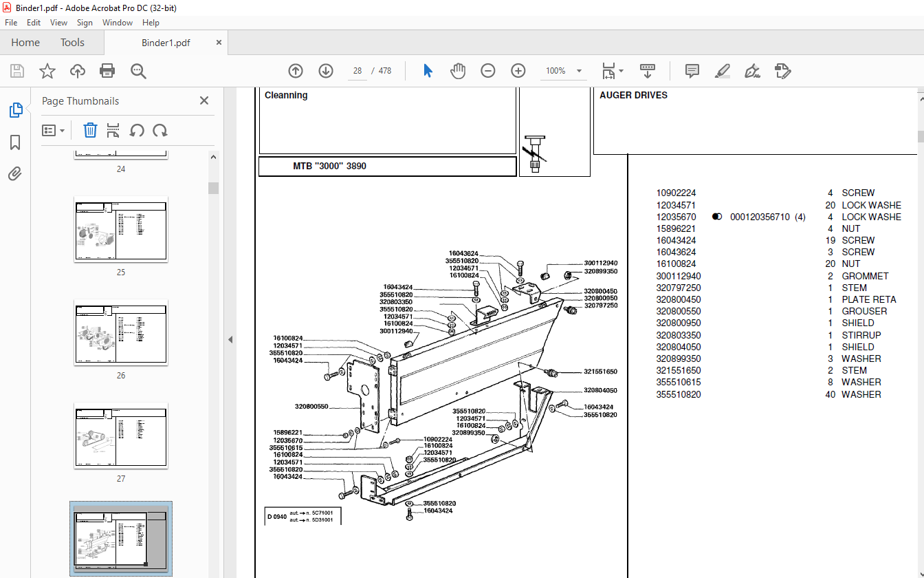Open the sign document pen tool
The height and width of the screenshot is (578, 924).
point(752,71)
